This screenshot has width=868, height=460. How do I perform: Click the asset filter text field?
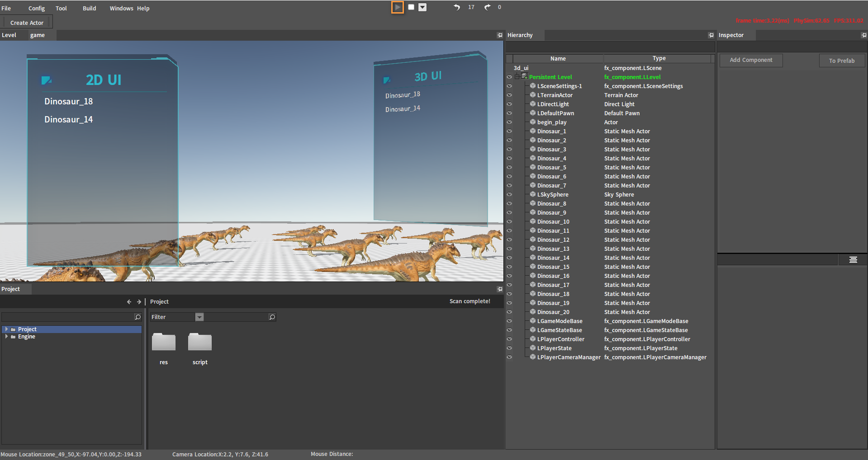coord(236,317)
